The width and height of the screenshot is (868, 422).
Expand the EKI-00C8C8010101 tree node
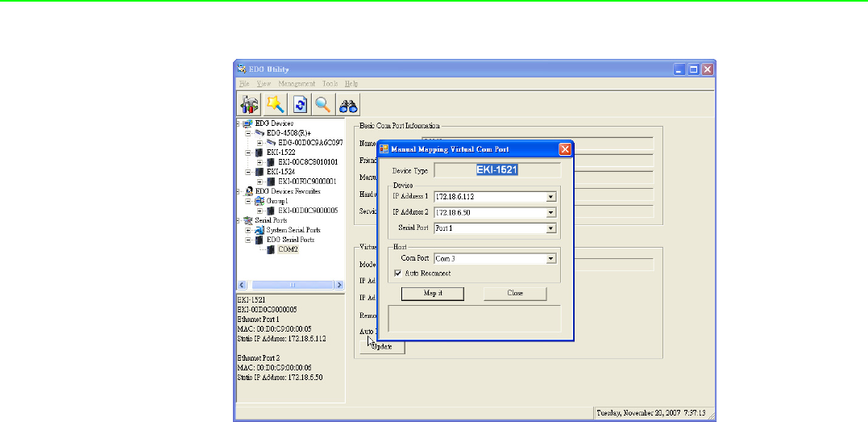(x=260, y=162)
